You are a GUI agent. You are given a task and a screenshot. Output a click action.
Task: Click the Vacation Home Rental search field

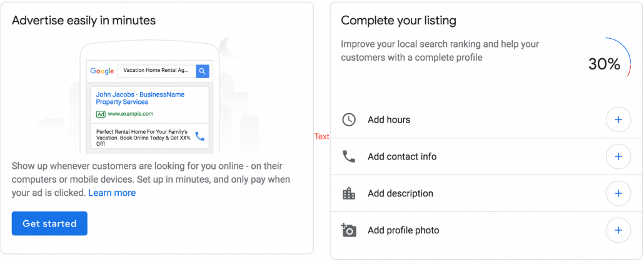tap(156, 71)
